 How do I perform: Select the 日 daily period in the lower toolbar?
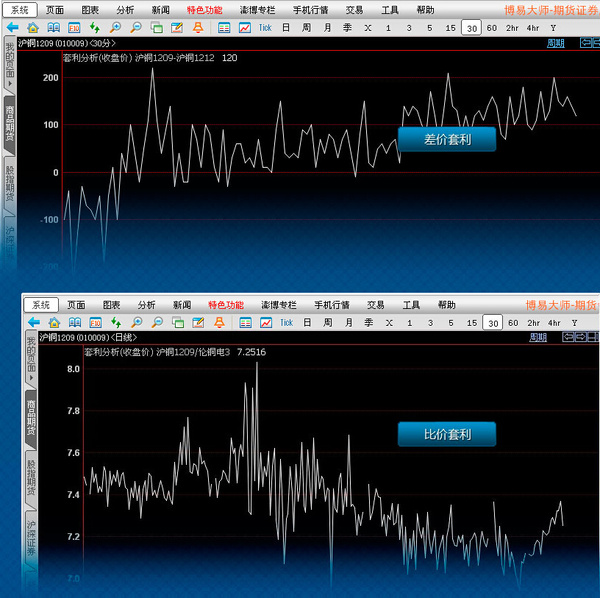[306, 322]
